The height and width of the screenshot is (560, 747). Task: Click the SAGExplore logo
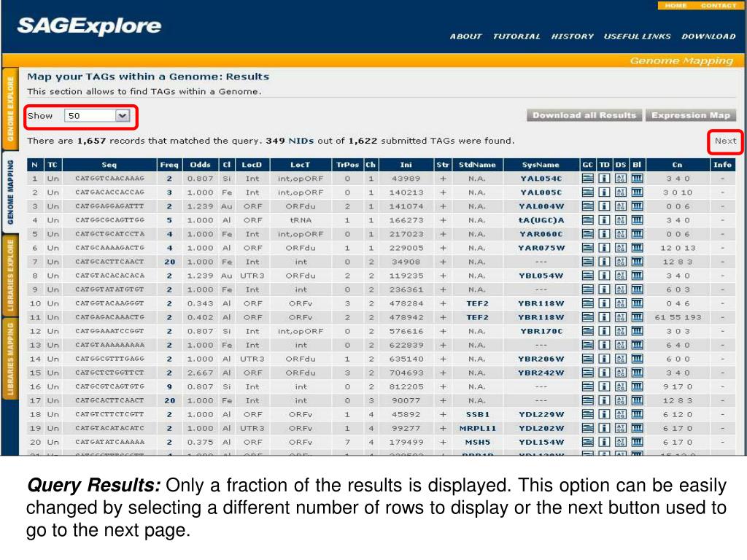89,26
